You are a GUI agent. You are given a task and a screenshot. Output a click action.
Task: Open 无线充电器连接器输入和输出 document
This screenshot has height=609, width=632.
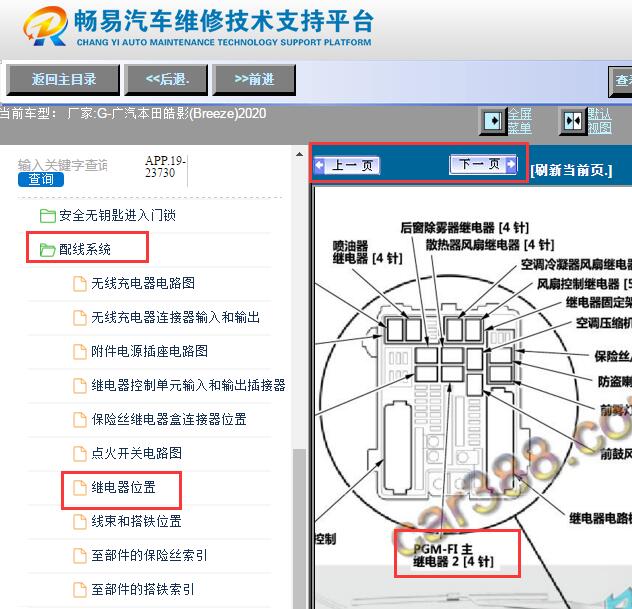175,318
